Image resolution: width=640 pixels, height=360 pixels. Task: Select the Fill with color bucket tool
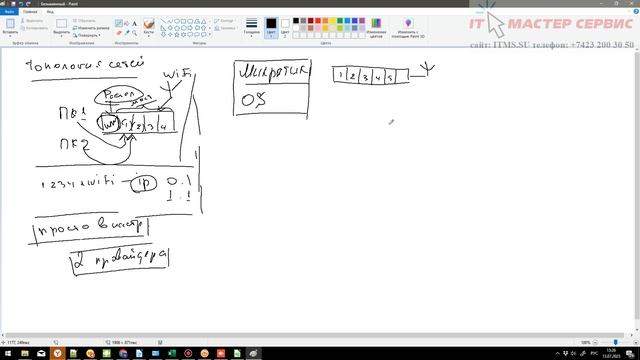(127, 24)
